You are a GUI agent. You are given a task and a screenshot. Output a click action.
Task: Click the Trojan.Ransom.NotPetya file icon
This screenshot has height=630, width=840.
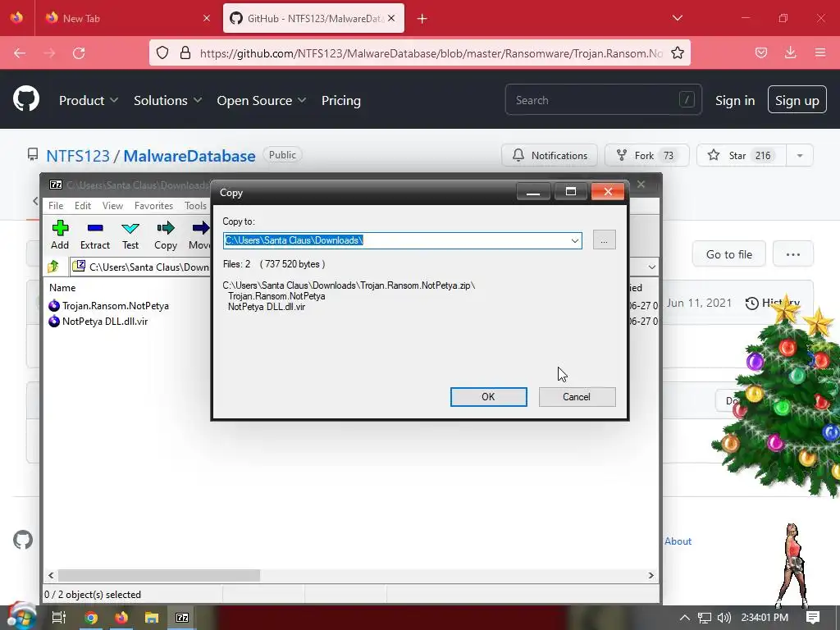point(54,305)
